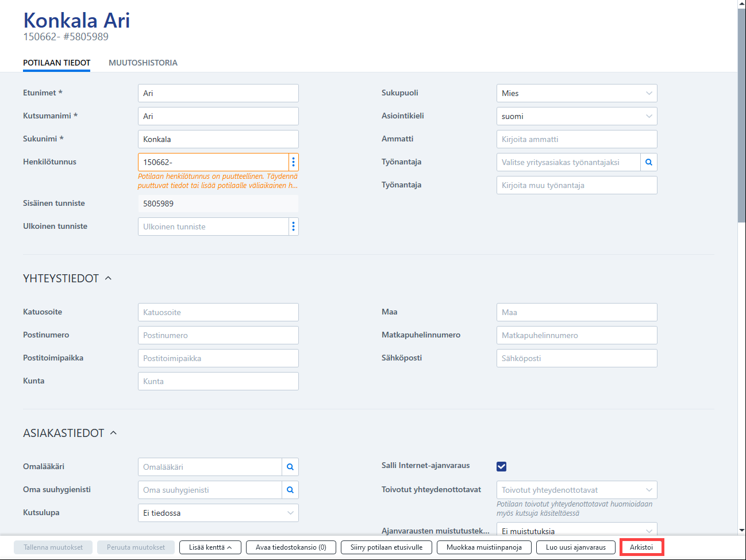The image size is (746, 560).
Task: Click the Sisäinen tunniste value 5805989
Action: [x=218, y=204]
